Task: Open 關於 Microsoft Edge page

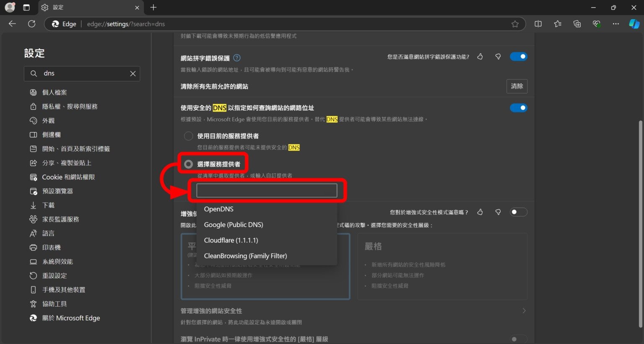Action: point(71,318)
